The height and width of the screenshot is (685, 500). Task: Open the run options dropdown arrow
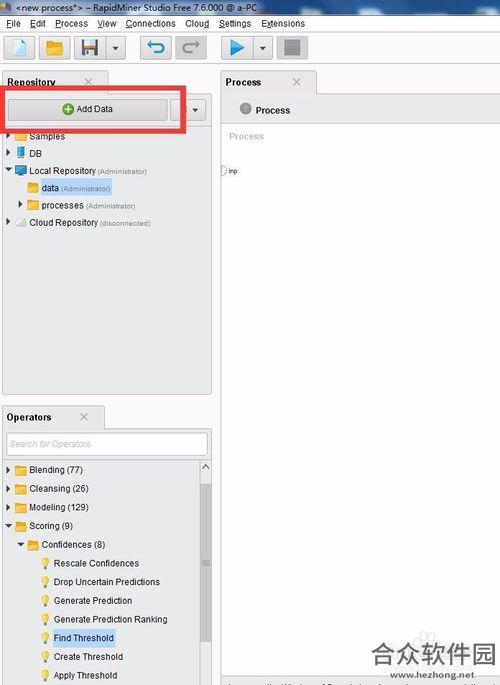(x=263, y=48)
